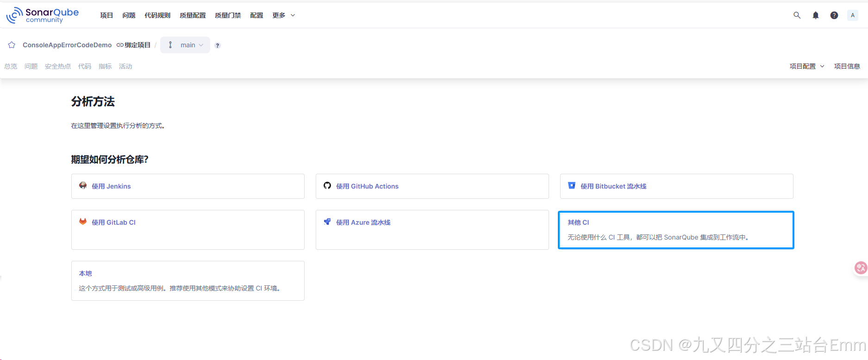
Task: Click the Bitbucket logo icon
Action: pyautogui.click(x=572, y=185)
